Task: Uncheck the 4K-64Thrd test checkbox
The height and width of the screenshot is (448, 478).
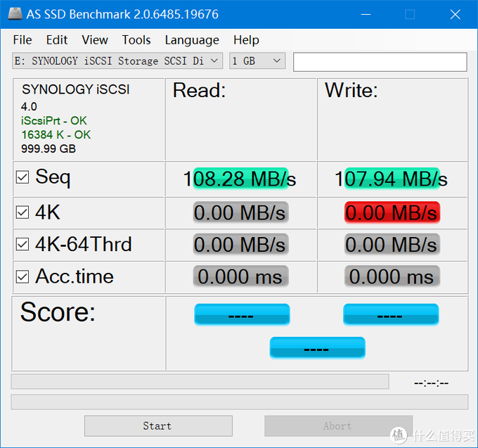Action: [22, 244]
